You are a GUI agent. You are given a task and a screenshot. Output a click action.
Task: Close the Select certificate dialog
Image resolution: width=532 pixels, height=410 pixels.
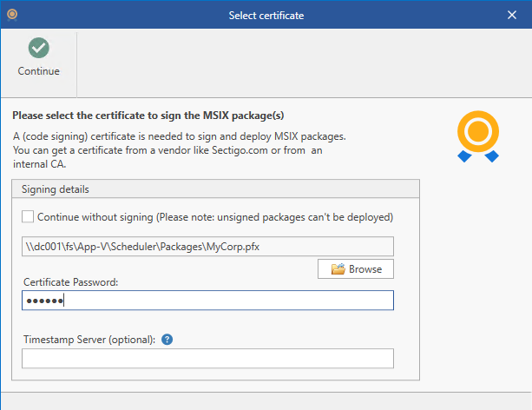click(x=511, y=15)
